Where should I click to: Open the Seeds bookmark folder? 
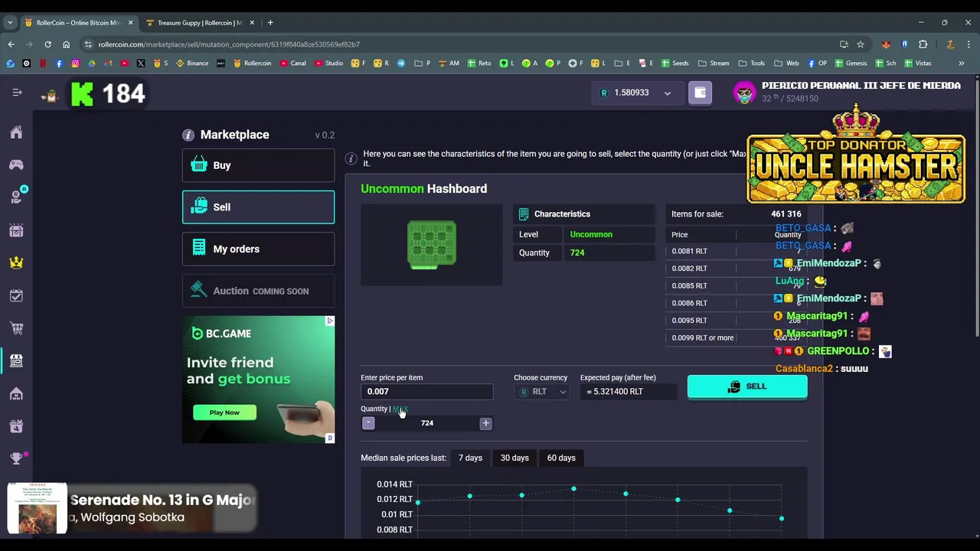click(x=675, y=64)
